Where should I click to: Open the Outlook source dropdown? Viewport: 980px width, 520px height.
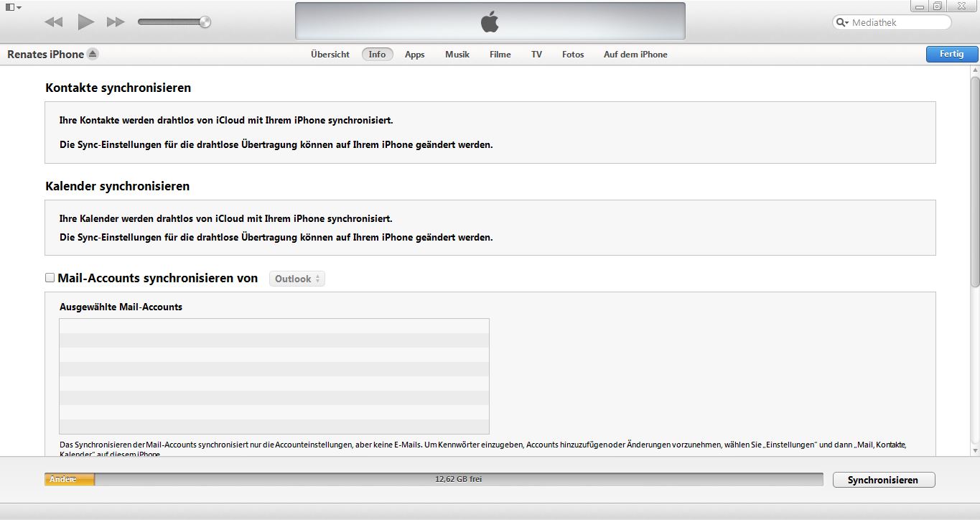(x=297, y=279)
